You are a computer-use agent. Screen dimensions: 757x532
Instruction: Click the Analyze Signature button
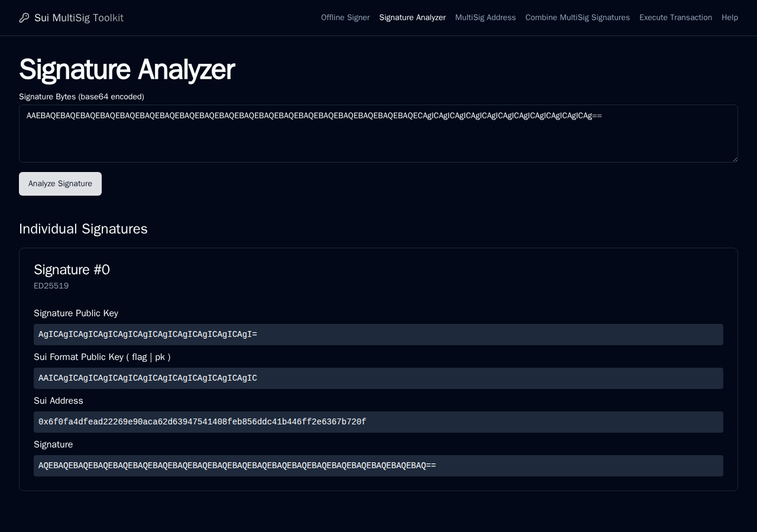coord(60,184)
